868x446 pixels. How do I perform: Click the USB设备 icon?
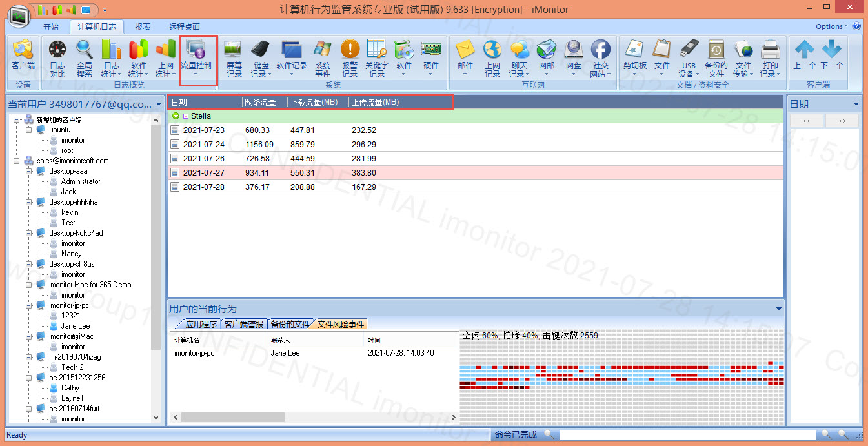689,58
